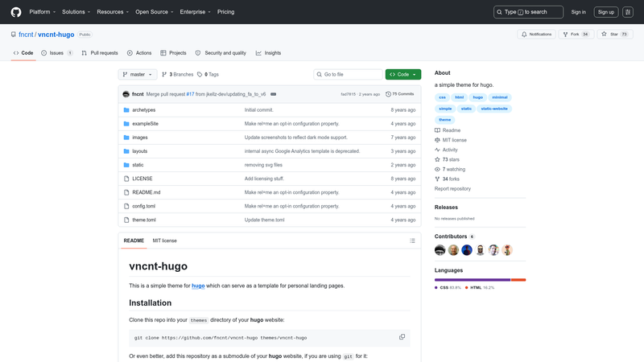Open the images folder
Screen dimensions: 644x362
139,138
